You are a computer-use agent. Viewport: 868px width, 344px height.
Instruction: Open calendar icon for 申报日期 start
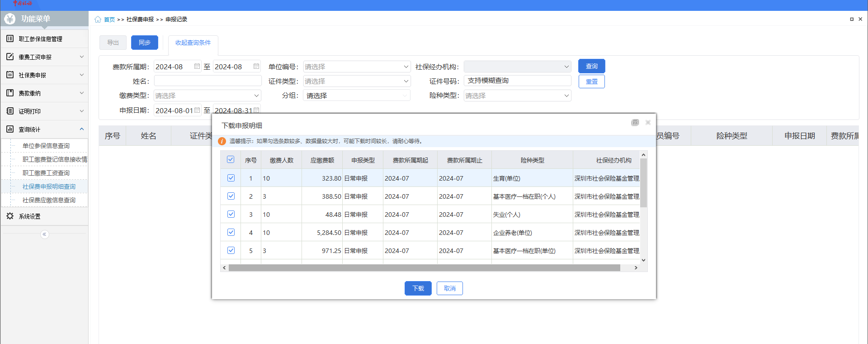pyautogui.click(x=197, y=110)
